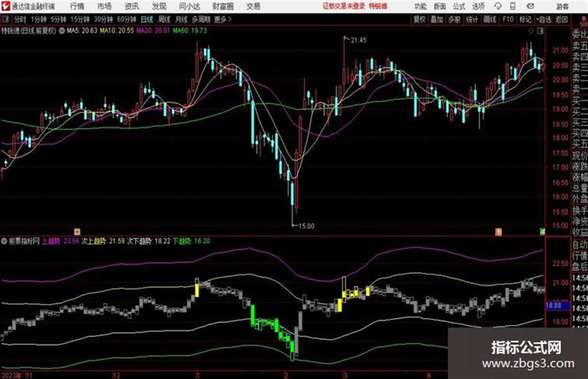Toggle the side panel icon at chart top right
Screen dimensions: 588x379
point(540,31)
